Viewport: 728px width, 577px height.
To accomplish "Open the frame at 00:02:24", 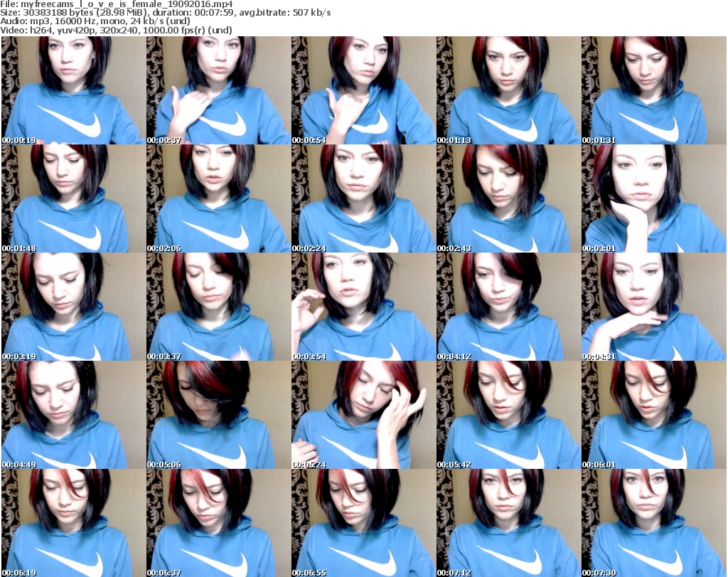I will coord(363,198).
